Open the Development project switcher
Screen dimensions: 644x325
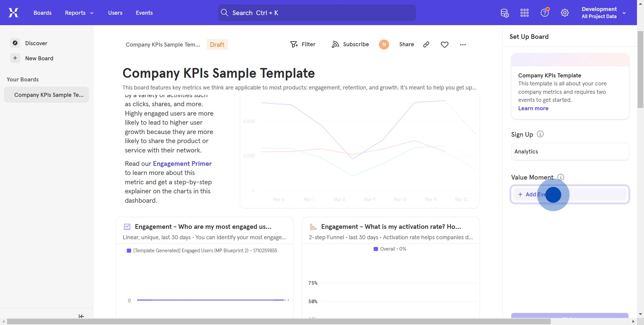603,13
